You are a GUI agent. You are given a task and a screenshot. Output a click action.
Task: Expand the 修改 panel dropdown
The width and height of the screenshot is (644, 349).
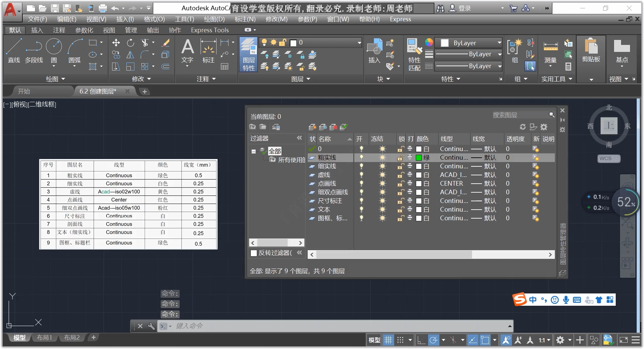(141, 79)
